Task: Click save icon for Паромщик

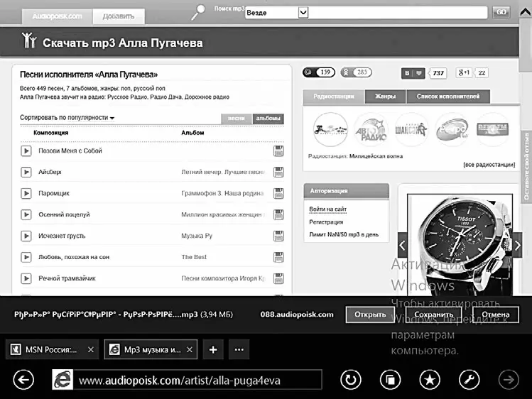Action: pos(278,194)
